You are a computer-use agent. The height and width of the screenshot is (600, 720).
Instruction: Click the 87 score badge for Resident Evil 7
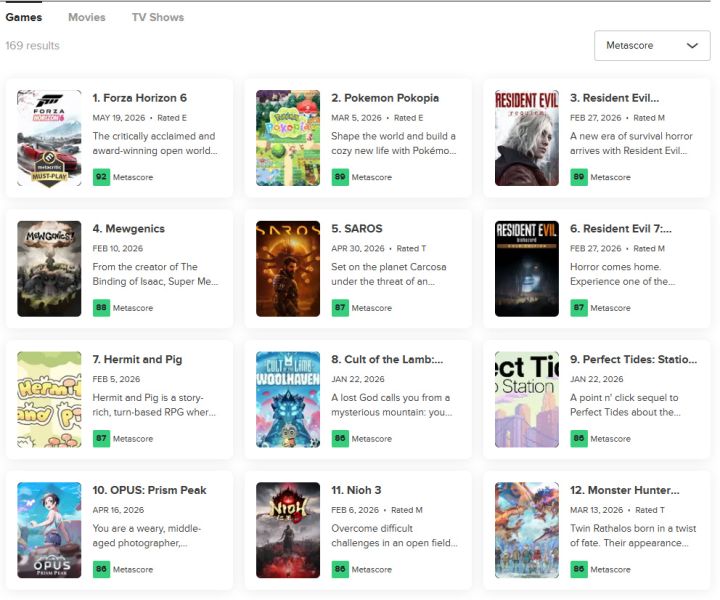click(x=579, y=308)
